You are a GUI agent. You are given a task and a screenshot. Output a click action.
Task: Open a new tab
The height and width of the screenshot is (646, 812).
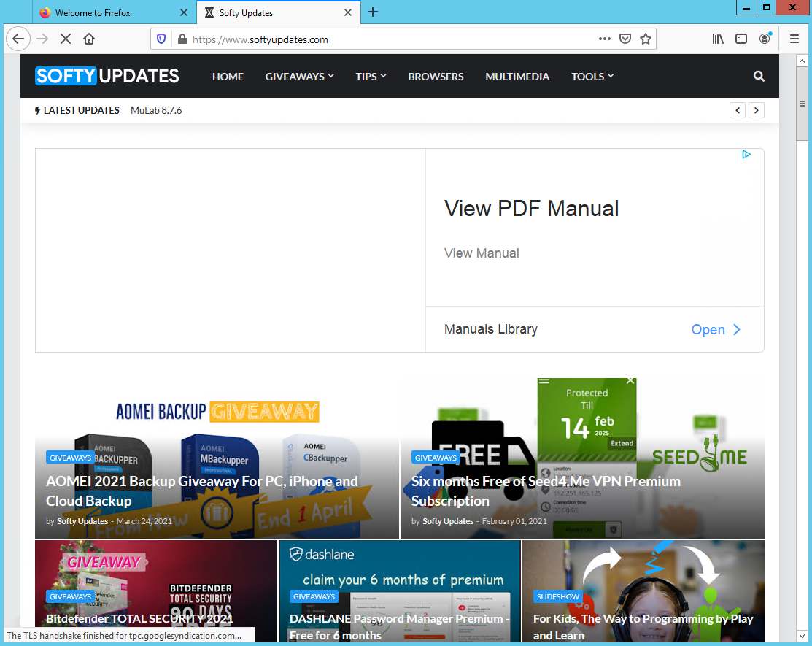[x=373, y=12]
